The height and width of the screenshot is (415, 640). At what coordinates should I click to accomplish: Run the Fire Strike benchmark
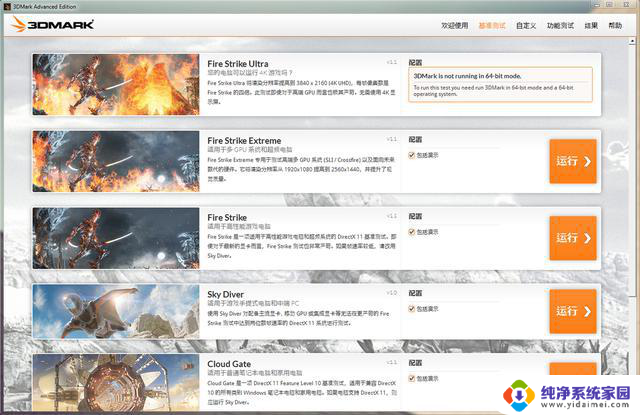point(573,238)
